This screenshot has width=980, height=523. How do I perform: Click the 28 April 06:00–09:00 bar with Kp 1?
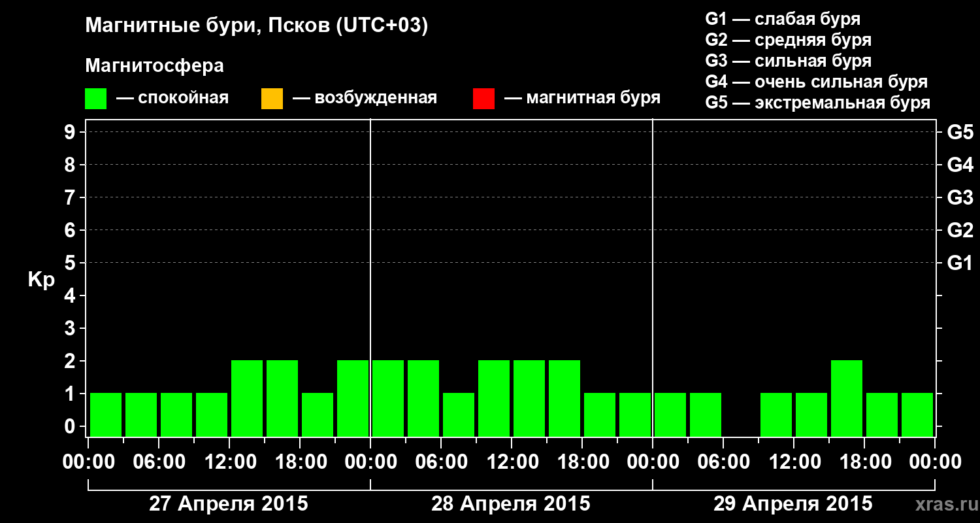pos(459,414)
